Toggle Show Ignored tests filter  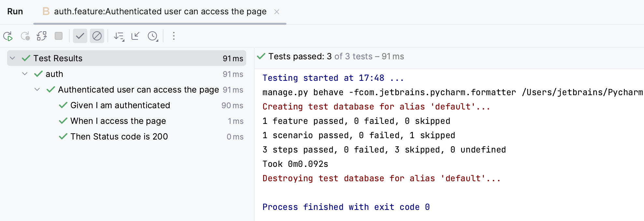(97, 36)
